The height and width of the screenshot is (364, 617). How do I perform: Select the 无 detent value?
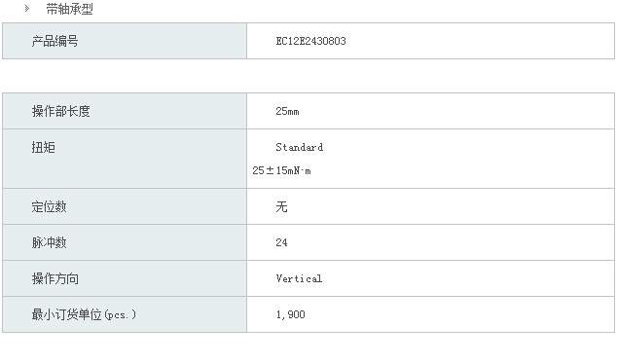(x=281, y=206)
